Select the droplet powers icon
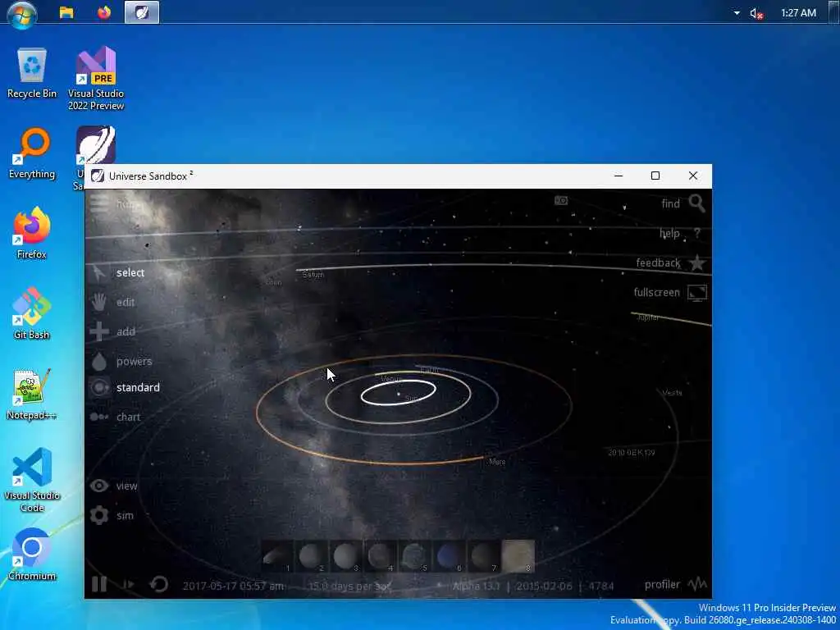 [x=99, y=362]
